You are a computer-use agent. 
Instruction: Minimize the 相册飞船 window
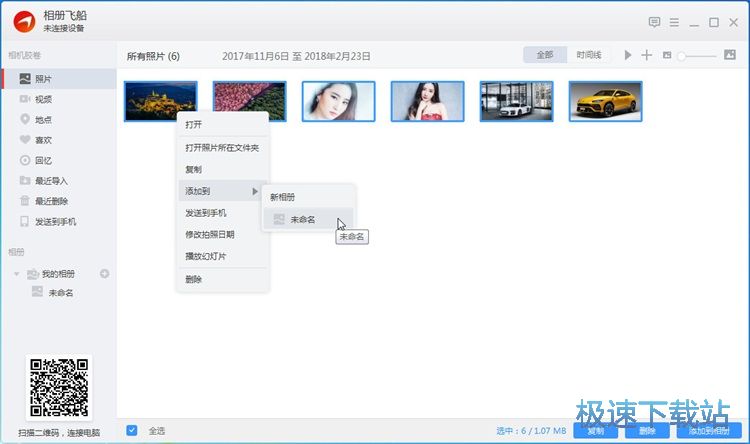tap(694, 23)
